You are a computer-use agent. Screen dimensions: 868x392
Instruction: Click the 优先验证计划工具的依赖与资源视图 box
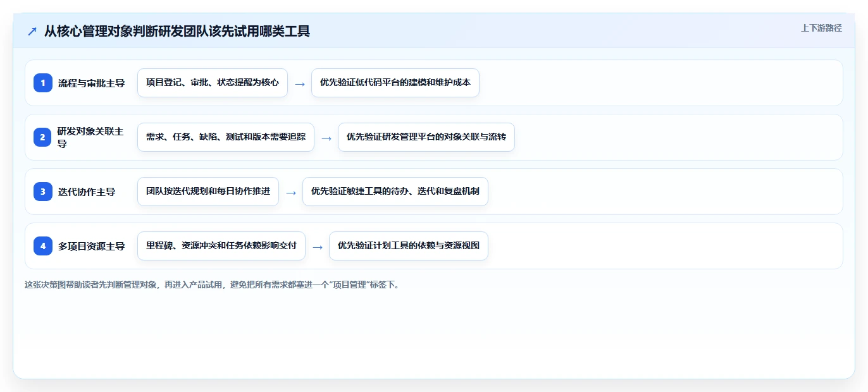tap(409, 246)
